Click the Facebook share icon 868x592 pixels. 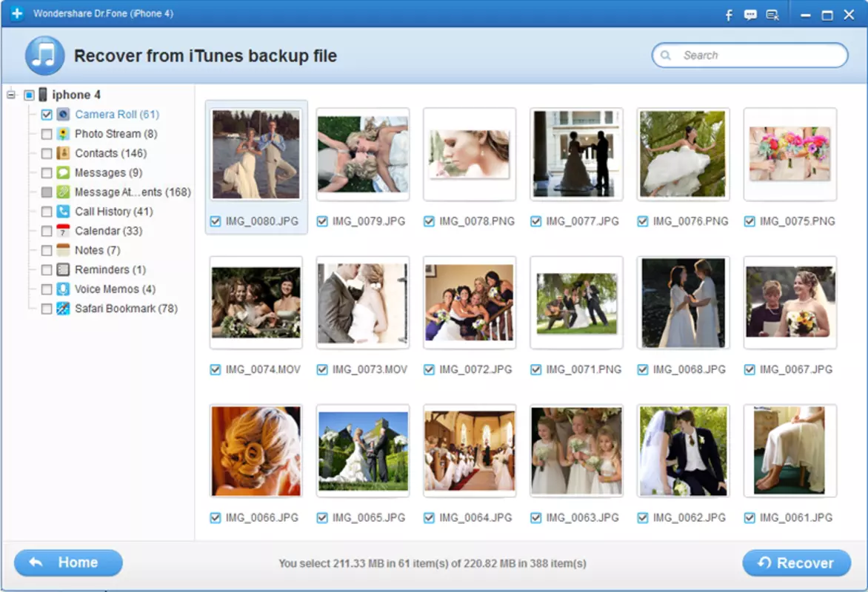coord(729,15)
